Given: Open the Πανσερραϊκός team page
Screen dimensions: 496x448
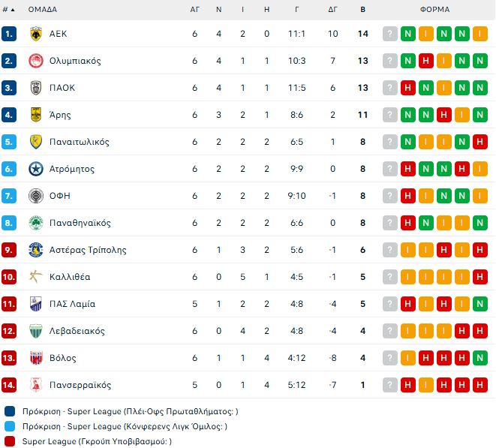Looking at the screenshot, I should coord(80,385).
